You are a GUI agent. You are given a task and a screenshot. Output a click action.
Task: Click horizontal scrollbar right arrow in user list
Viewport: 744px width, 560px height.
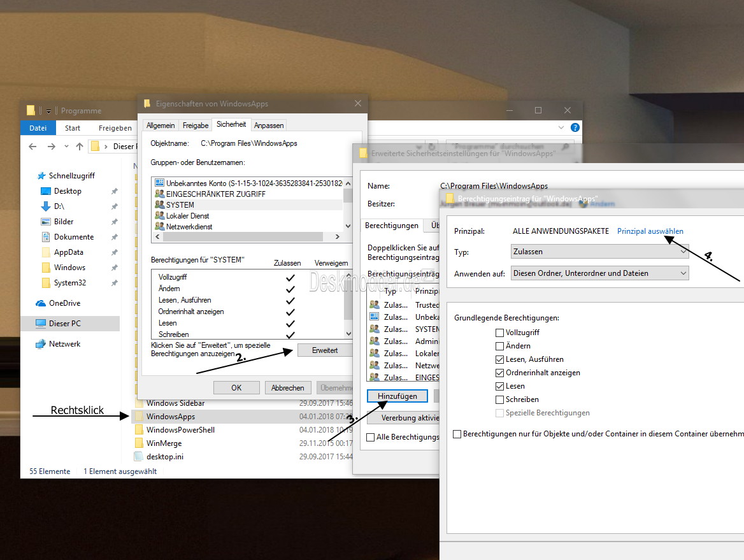[x=338, y=236]
